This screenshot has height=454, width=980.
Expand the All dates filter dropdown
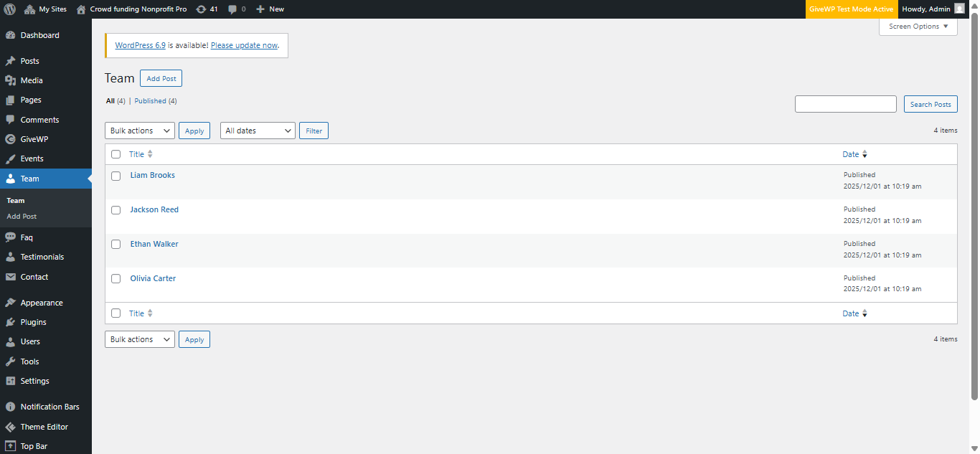click(x=258, y=131)
